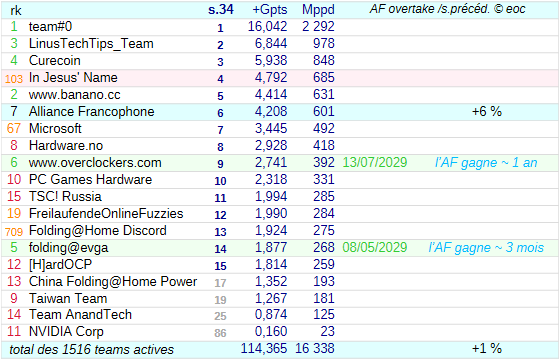The width and height of the screenshot is (560, 360).
Task: Select www.banano.cc team name
Action: coord(75,94)
